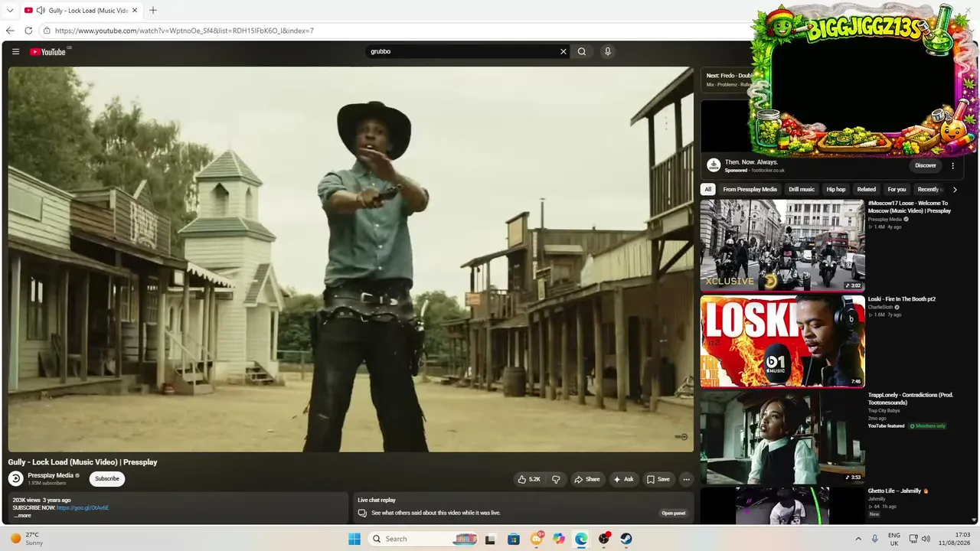Open Pressplay Media channel avatar

click(x=15, y=479)
